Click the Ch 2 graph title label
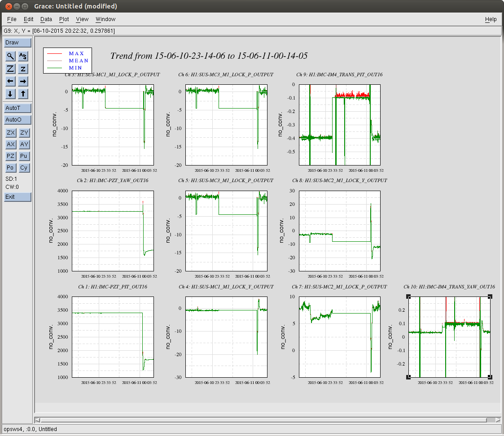Screen dimensions: 504x436 pos(113,181)
